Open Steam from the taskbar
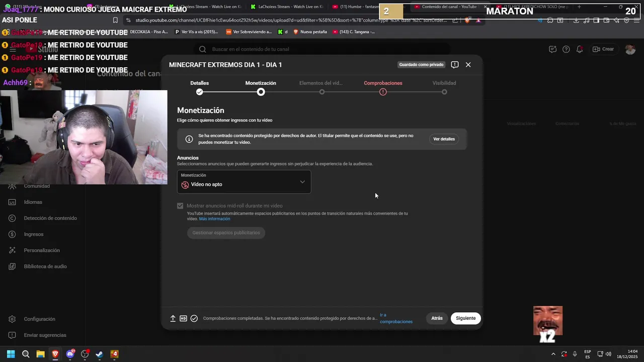Viewport: 644px width, 362px height. coord(100,354)
